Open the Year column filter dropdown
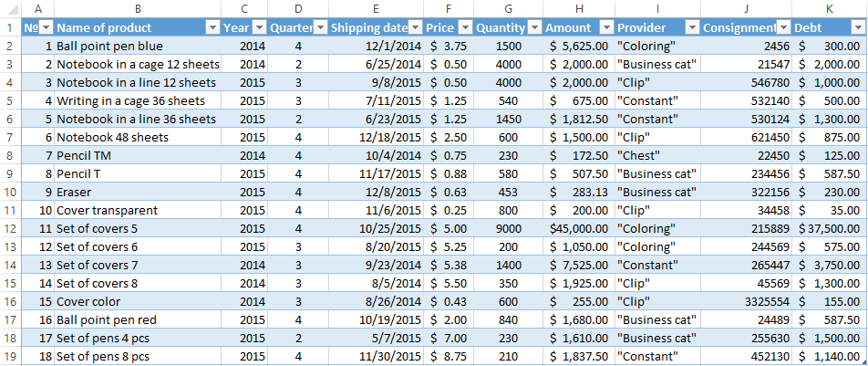This screenshot has height=366, width=868. [258, 28]
